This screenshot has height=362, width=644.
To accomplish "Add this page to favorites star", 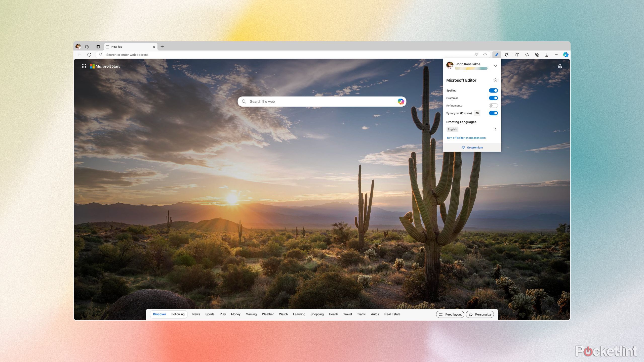I will (485, 55).
